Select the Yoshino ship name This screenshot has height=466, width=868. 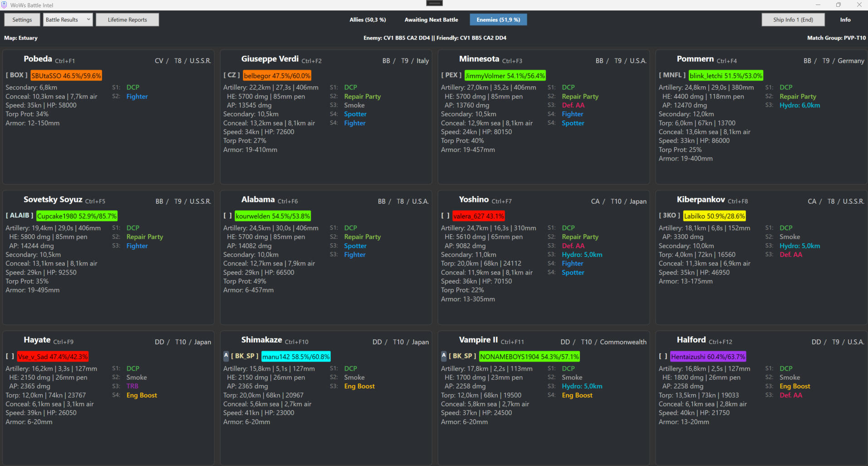coord(474,200)
